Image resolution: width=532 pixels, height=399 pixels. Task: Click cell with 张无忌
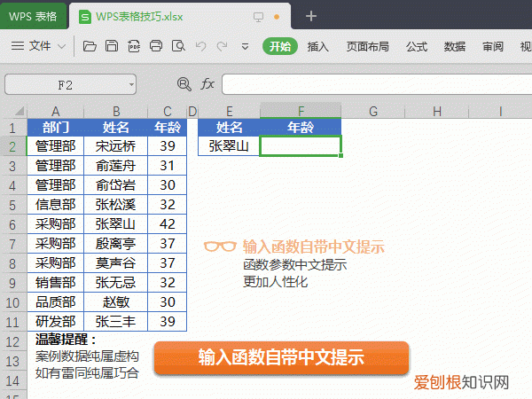[x=115, y=283]
